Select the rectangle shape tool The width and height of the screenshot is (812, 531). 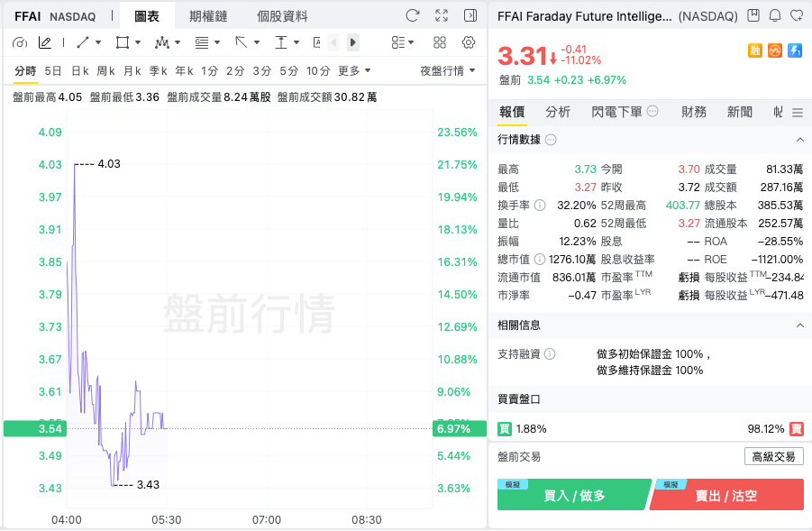point(123,42)
